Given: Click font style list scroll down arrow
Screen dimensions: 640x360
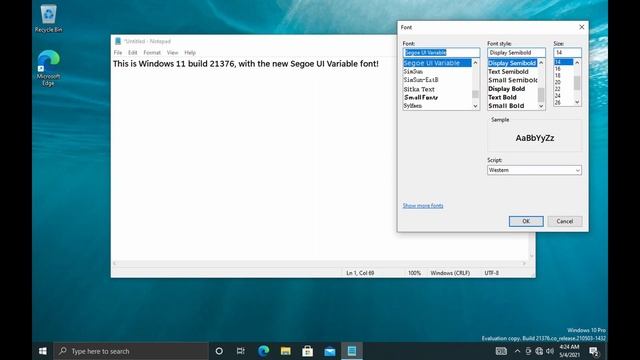Looking at the screenshot, I should tap(541, 106).
